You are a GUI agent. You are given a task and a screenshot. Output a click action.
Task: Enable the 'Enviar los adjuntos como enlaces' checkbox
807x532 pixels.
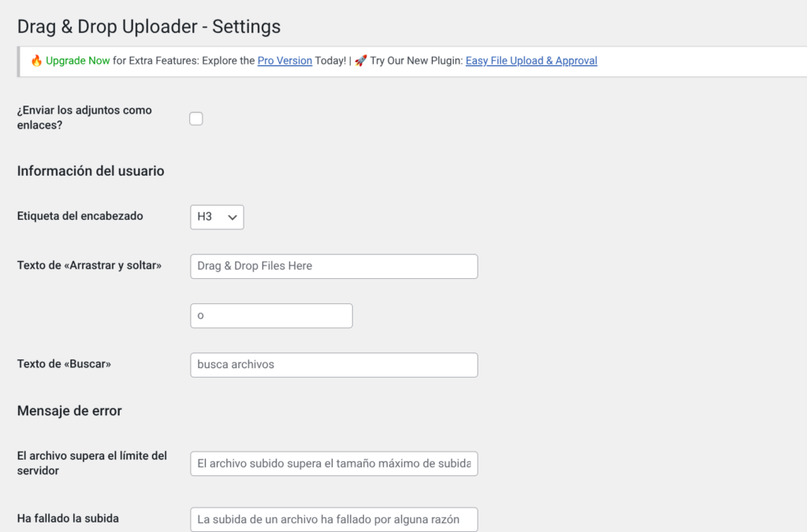[x=196, y=118]
